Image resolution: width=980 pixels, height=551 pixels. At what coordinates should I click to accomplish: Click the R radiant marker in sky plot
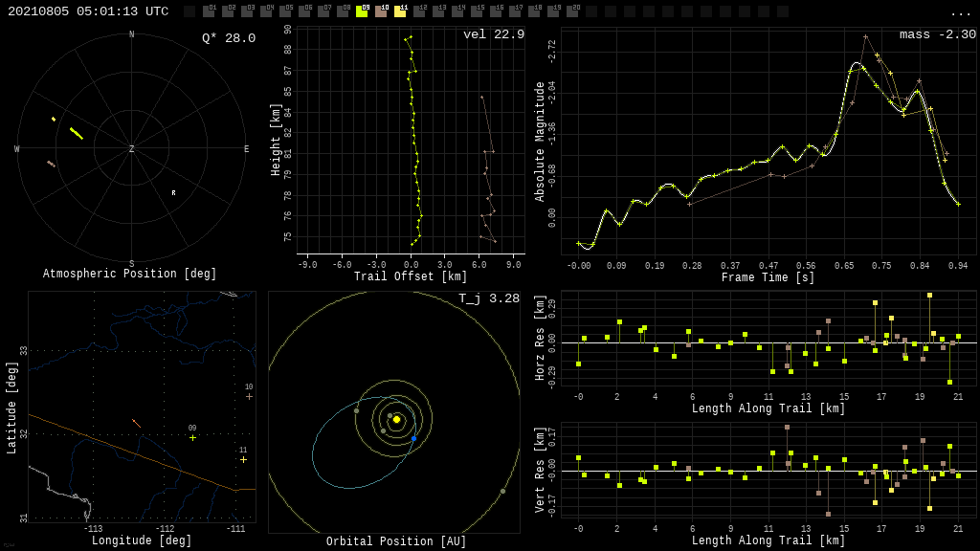coord(173,193)
